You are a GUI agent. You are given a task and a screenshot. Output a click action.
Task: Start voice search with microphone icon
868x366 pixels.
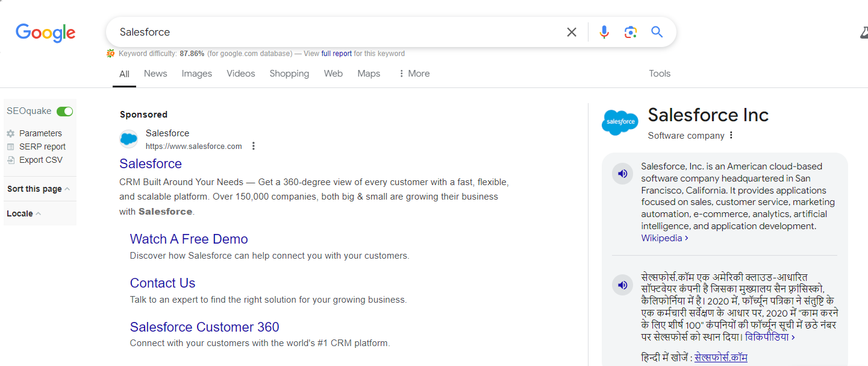click(604, 32)
